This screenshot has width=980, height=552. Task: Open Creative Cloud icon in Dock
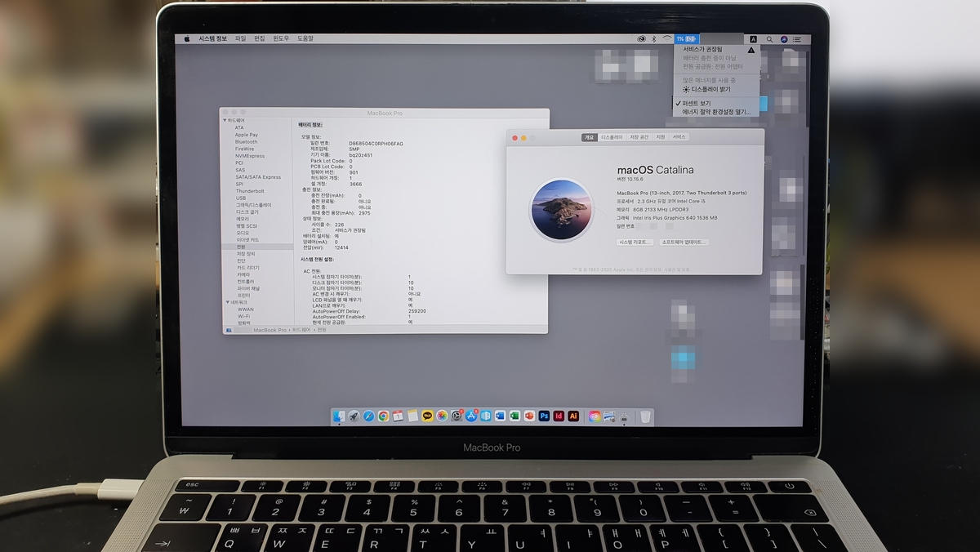595,416
